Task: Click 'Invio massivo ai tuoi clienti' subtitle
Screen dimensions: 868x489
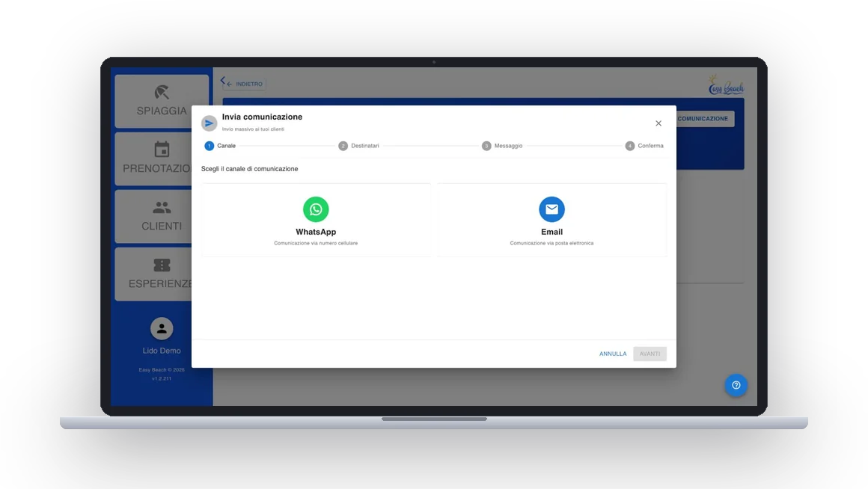Action: tap(253, 129)
